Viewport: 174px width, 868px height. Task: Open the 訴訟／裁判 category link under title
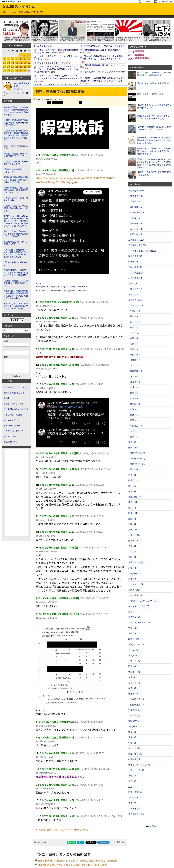click(58, 99)
